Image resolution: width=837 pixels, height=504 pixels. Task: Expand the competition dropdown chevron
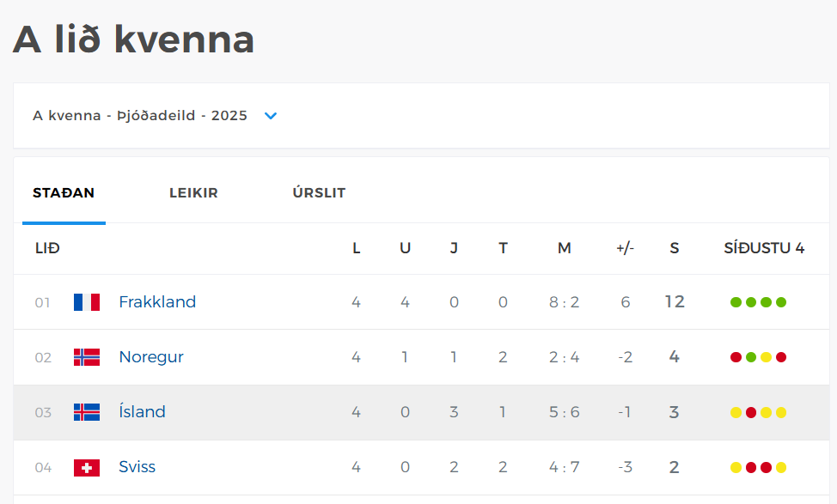click(x=271, y=116)
